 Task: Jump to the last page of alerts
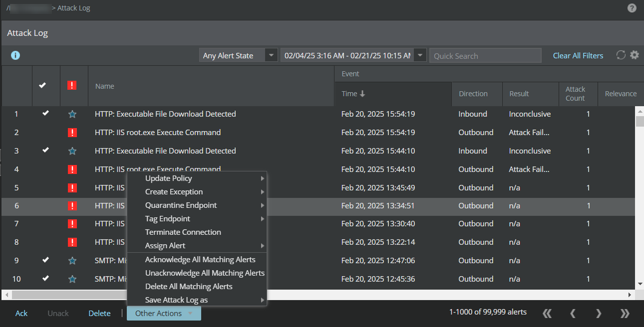coord(625,313)
